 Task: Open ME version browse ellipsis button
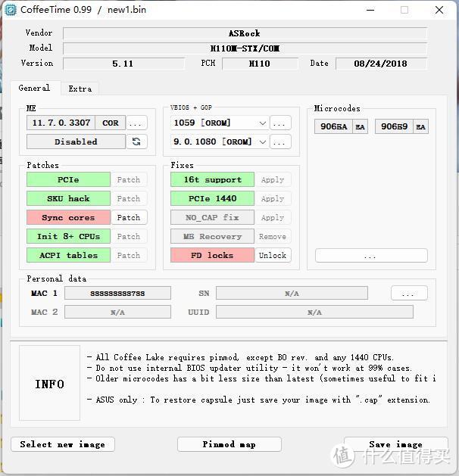coord(136,123)
